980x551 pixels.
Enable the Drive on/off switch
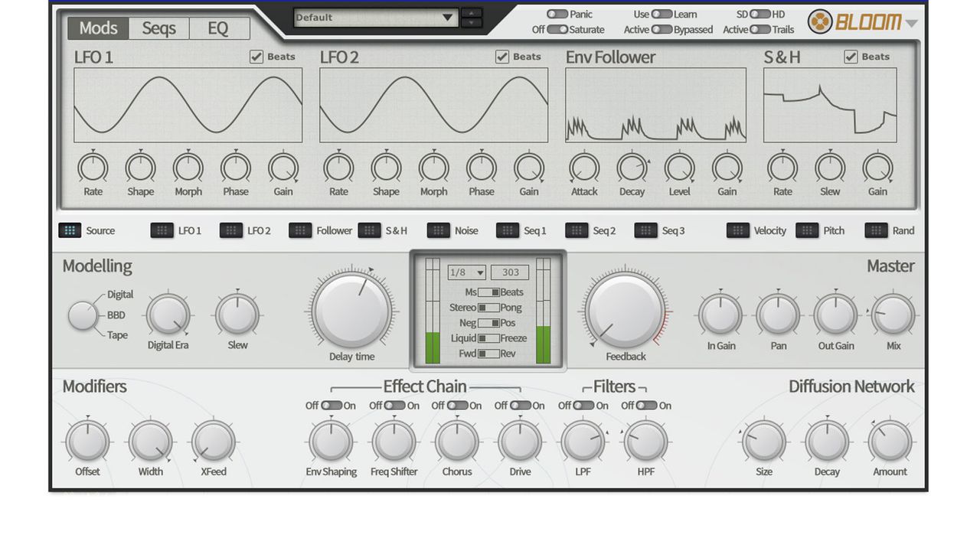coord(520,406)
